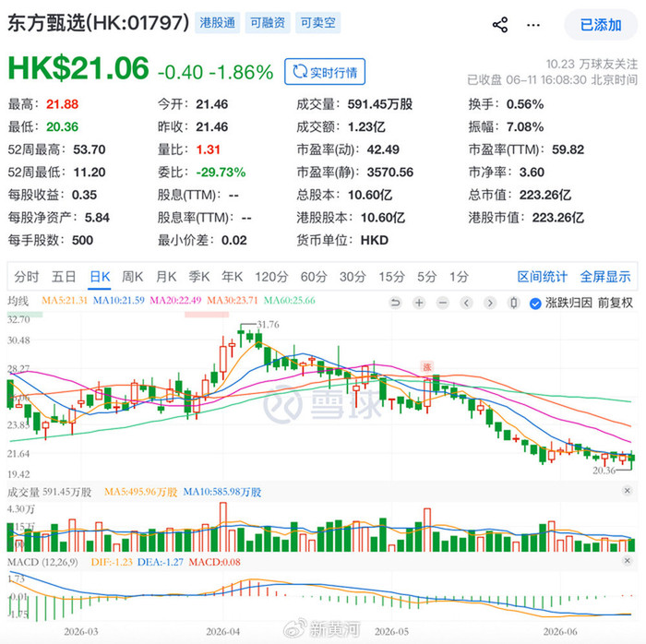This screenshot has height=644, width=646.
Task: Select the 日K chart tab
Action: point(100,277)
